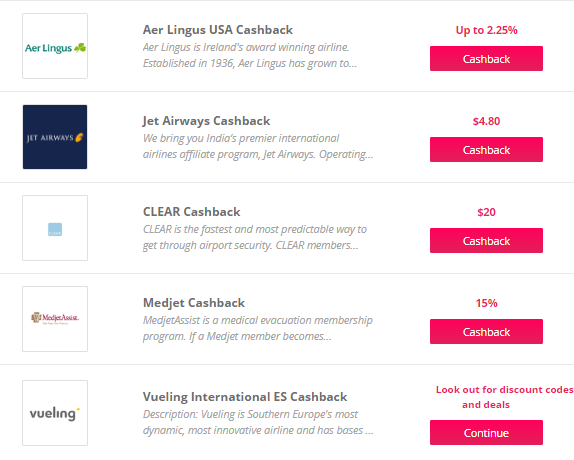This screenshot has height=460, width=574.
Task: Open the Vueling logo thumbnail
Action: (x=55, y=413)
